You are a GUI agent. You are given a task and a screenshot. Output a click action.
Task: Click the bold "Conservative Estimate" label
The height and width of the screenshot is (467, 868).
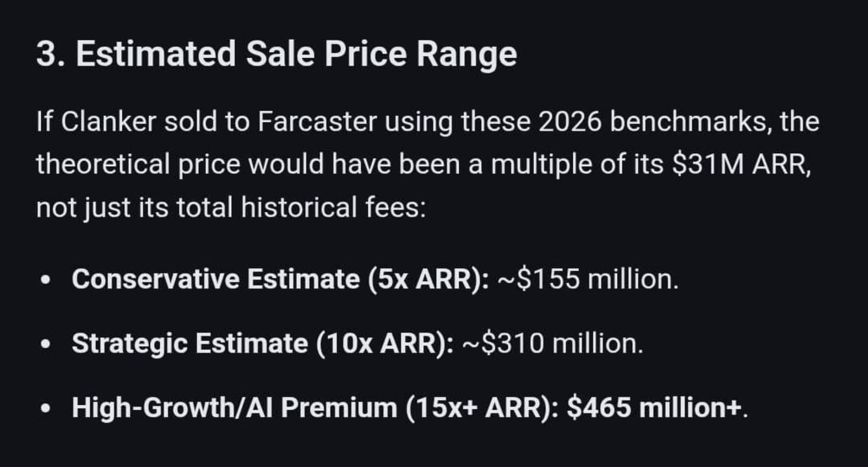[216, 279]
